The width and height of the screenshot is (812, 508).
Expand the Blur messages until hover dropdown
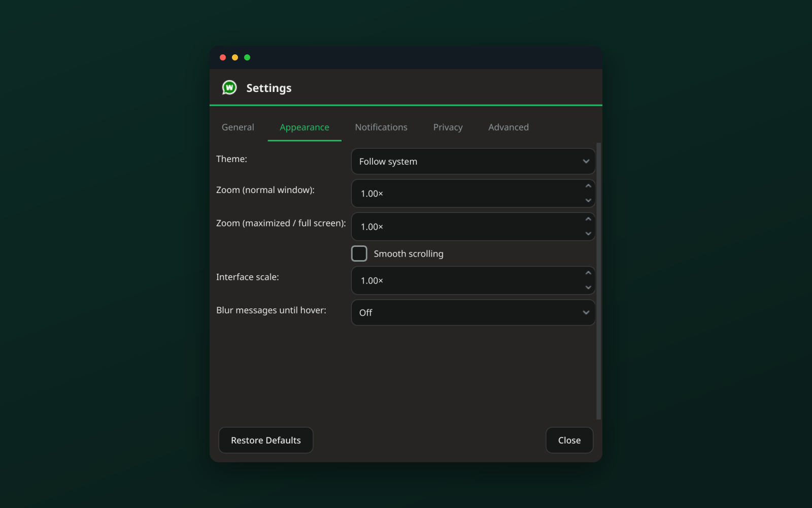pos(473,312)
